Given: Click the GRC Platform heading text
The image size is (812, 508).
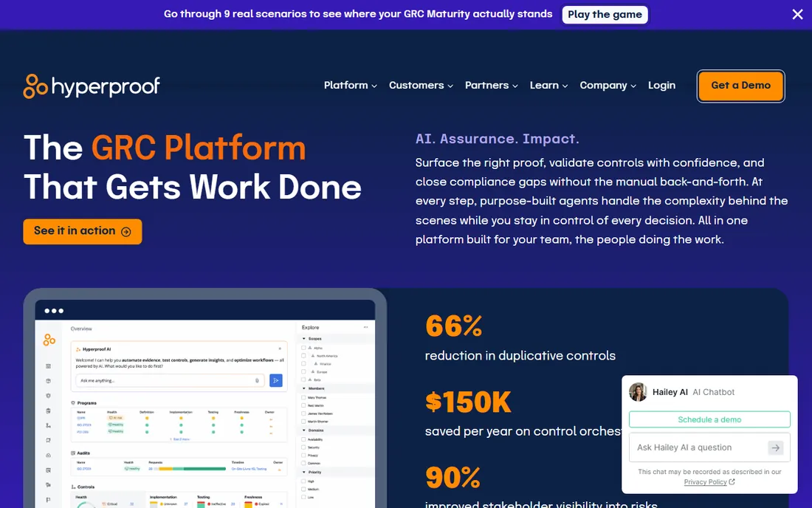Looking at the screenshot, I should point(199,148).
